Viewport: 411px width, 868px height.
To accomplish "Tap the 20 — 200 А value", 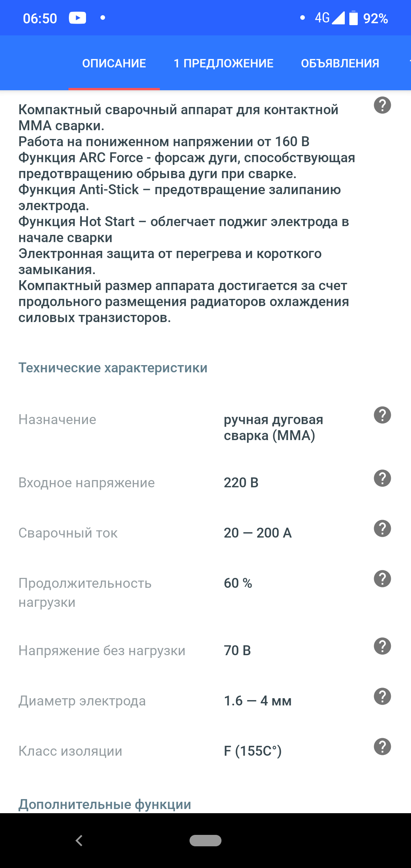I will 258,533.
